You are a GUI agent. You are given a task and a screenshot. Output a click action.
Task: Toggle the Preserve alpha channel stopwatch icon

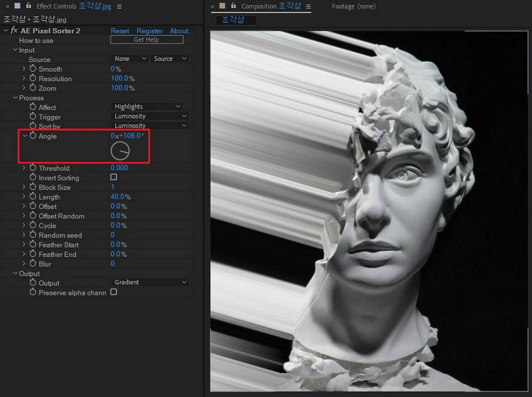[x=33, y=292]
